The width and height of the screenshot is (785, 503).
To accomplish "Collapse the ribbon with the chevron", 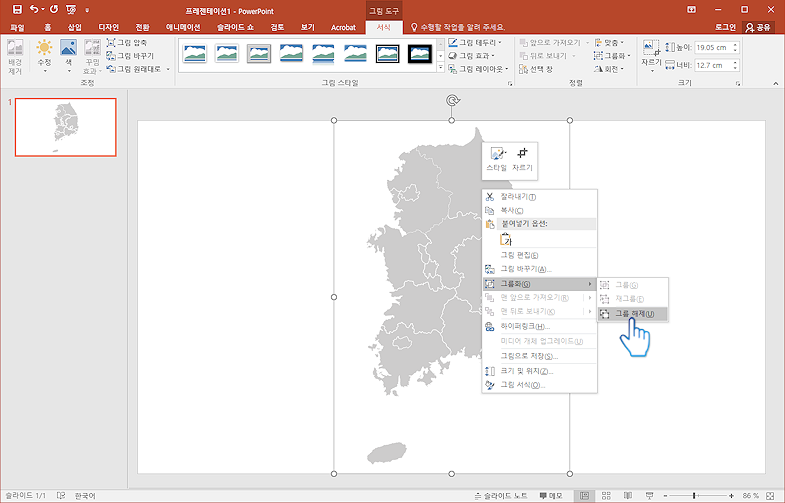I will [x=775, y=84].
